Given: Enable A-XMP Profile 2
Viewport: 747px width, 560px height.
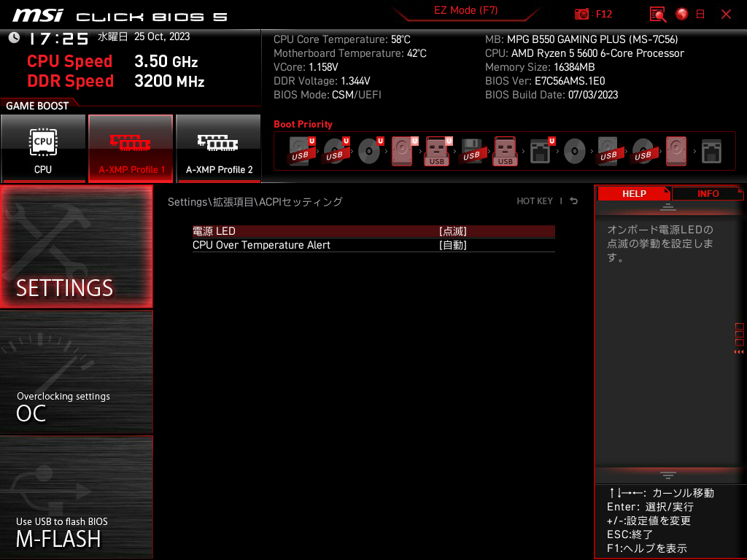Looking at the screenshot, I should pyautogui.click(x=218, y=148).
